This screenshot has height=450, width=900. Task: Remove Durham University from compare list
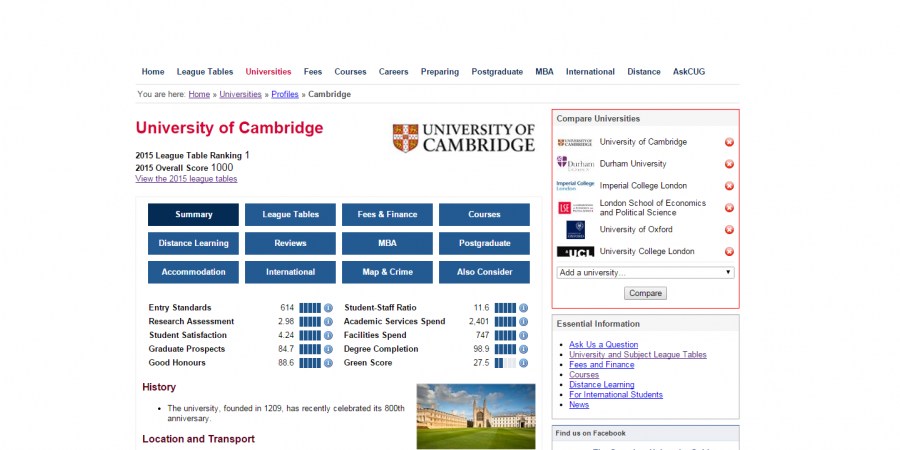[729, 164]
